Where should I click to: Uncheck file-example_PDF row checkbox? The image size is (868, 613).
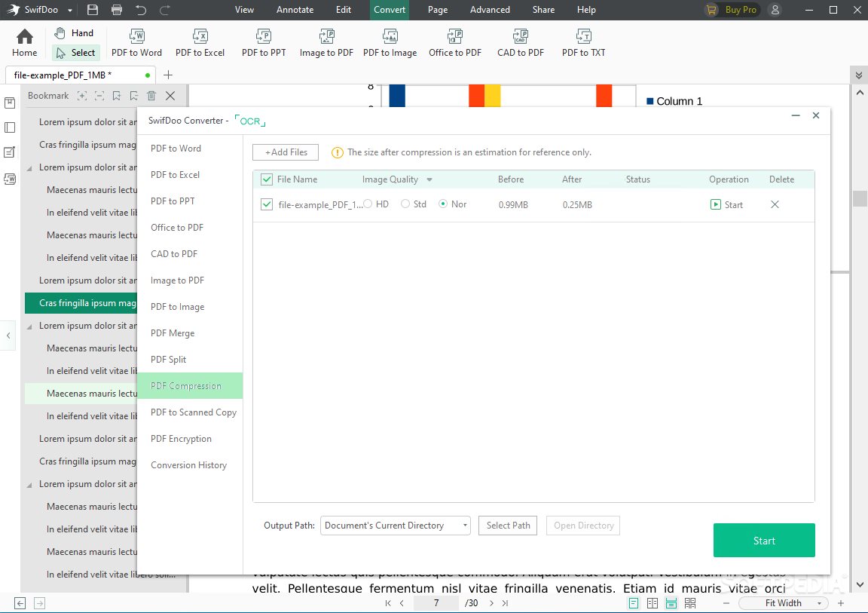267,204
